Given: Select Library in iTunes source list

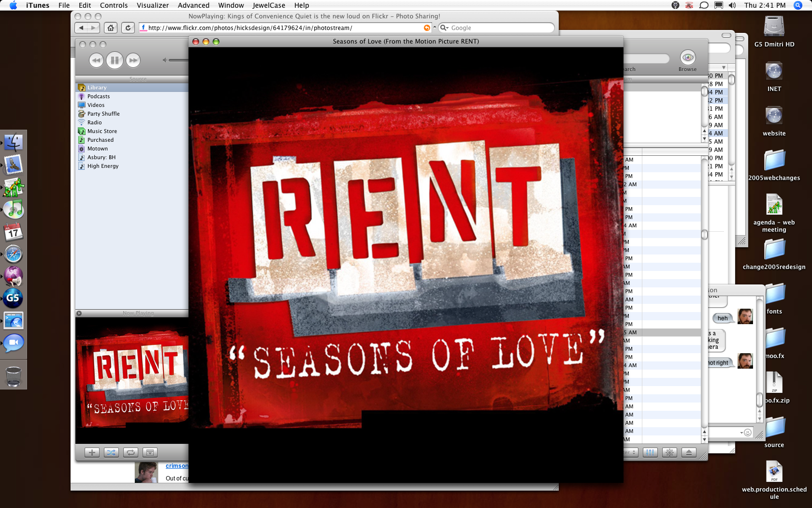Looking at the screenshot, I should 132,88.
